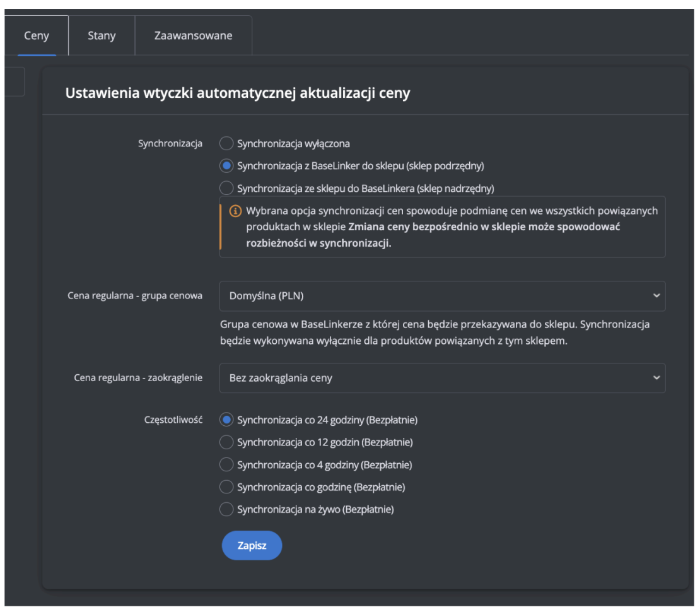Choose 'Synchronizacja co 12 godzin' option

click(x=226, y=442)
